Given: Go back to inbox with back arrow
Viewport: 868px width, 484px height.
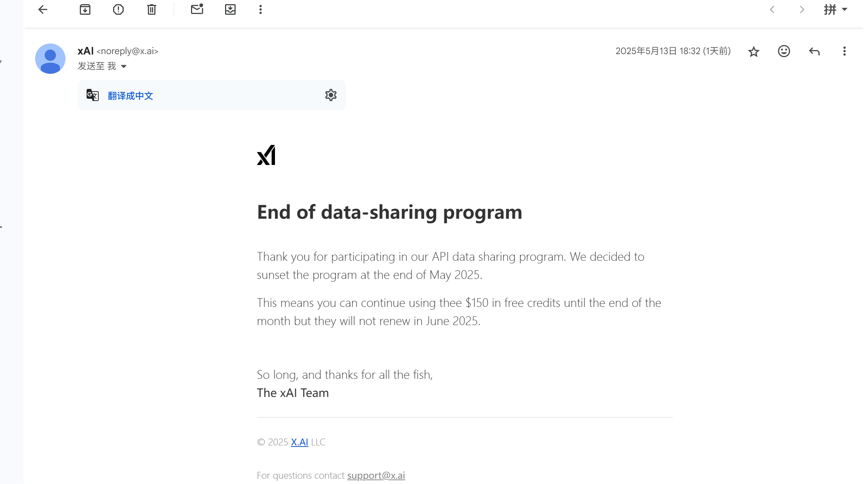Looking at the screenshot, I should [x=43, y=9].
